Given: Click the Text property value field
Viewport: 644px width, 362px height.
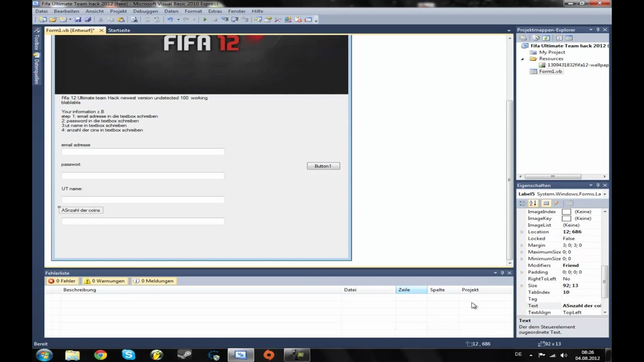Looking at the screenshot, I should tap(582, 306).
